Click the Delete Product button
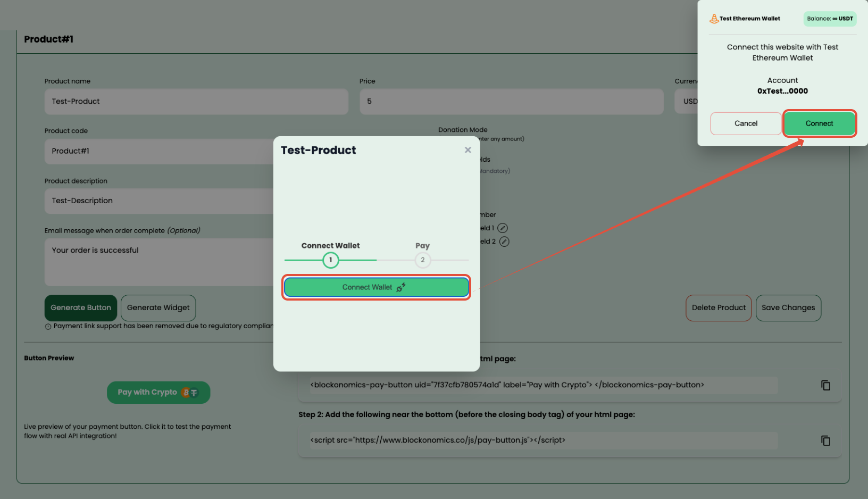868x499 pixels. 719,307
